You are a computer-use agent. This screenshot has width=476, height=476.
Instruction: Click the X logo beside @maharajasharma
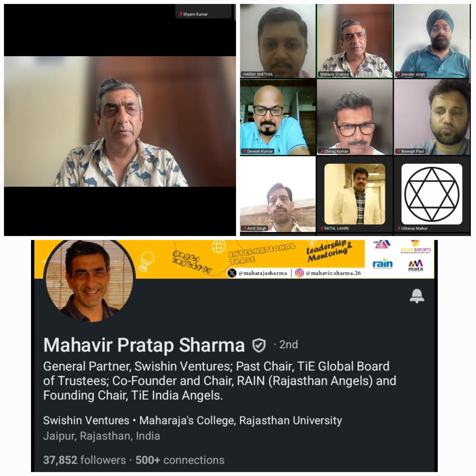232,273
